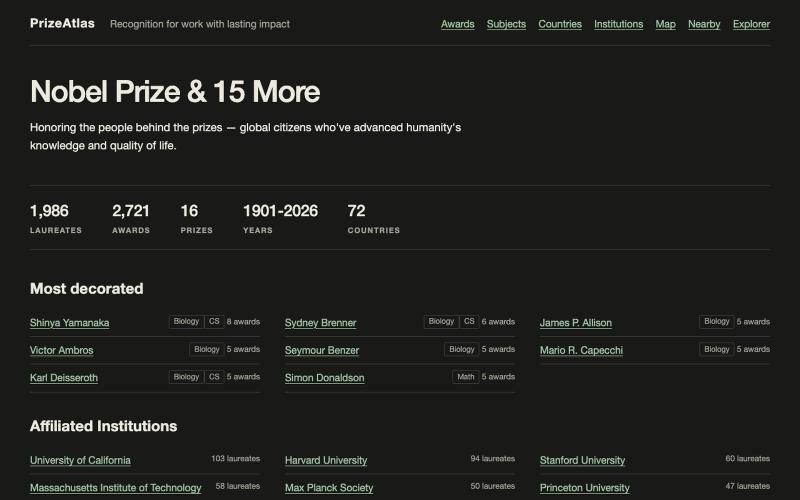This screenshot has width=800, height=500.
Task: Click Biology tag beside James P. Allison
Action: [x=717, y=321]
